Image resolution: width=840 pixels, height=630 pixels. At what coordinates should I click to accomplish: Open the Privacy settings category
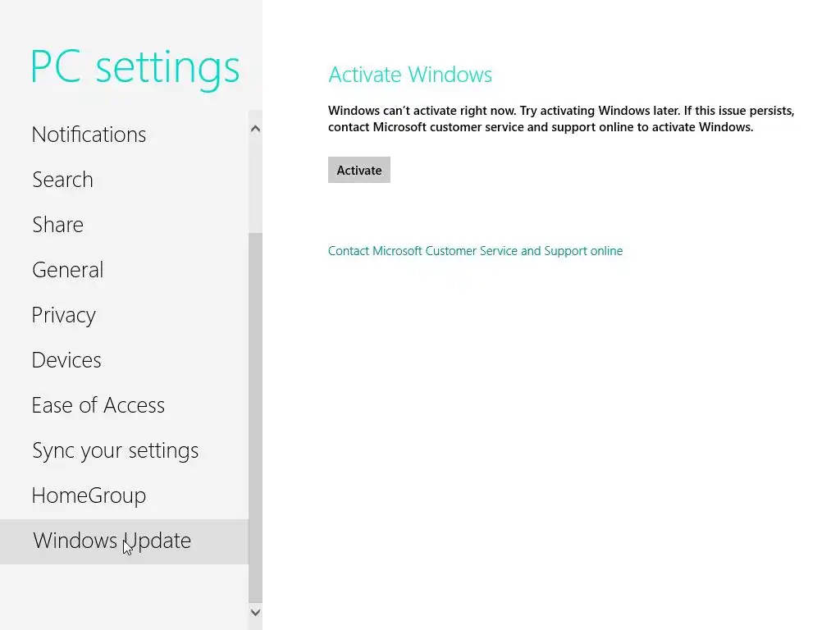[125, 315]
